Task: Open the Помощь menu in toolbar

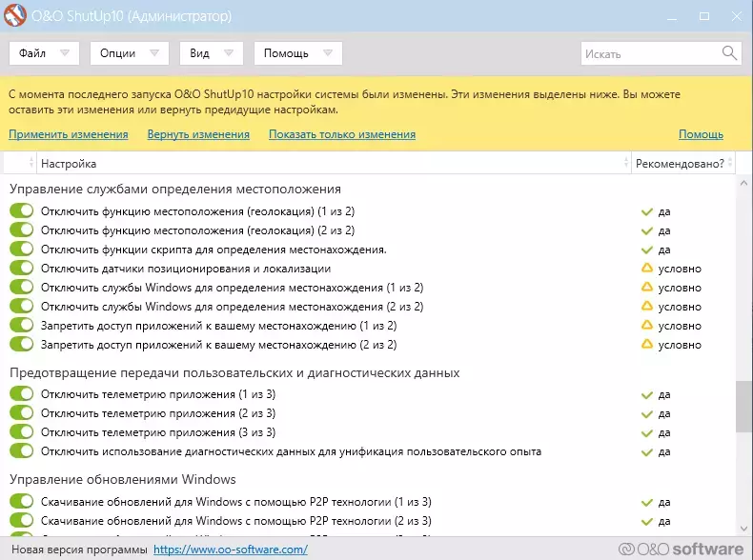Action: click(298, 52)
